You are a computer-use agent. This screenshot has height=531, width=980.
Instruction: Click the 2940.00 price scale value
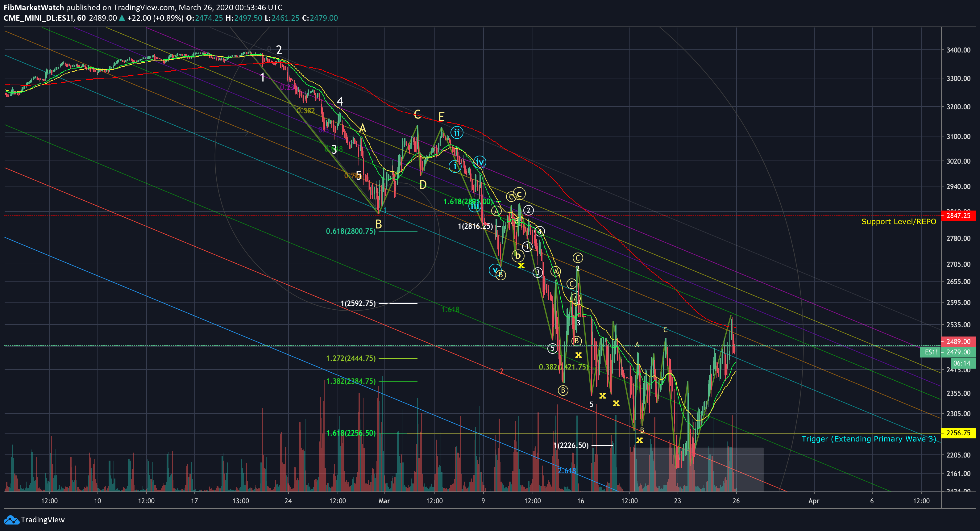click(x=958, y=186)
